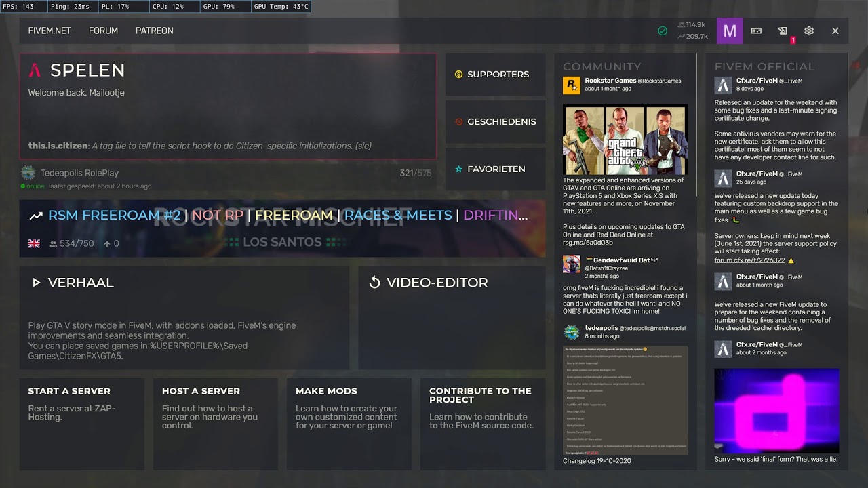Click Cfx.re/FiveM avatar from about 2 months ago
Screen dimensions: 868x488
(x=724, y=349)
